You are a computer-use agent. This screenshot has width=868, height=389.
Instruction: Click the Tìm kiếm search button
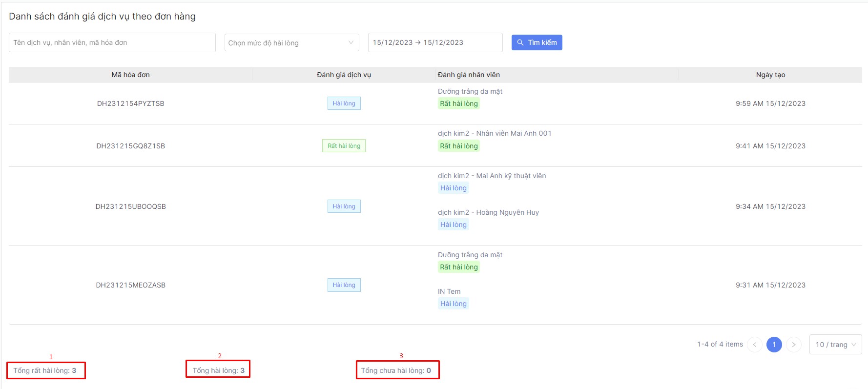pos(537,42)
